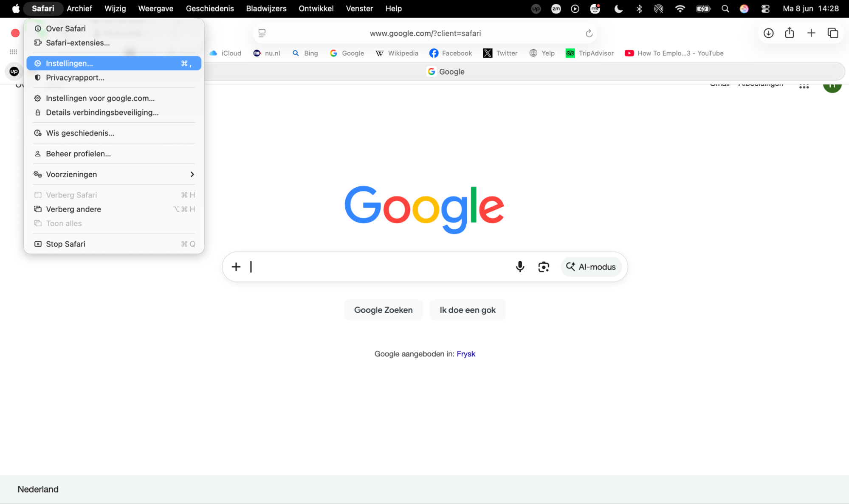Open the Bladwijzers menu
The image size is (849, 504).
coord(266,8)
